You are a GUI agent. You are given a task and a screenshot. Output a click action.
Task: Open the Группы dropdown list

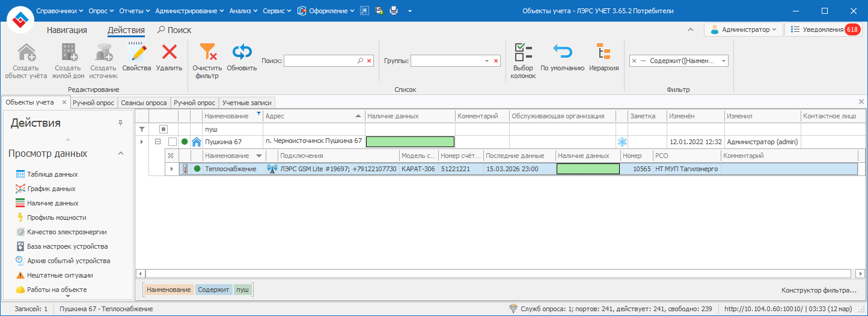click(x=487, y=61)
